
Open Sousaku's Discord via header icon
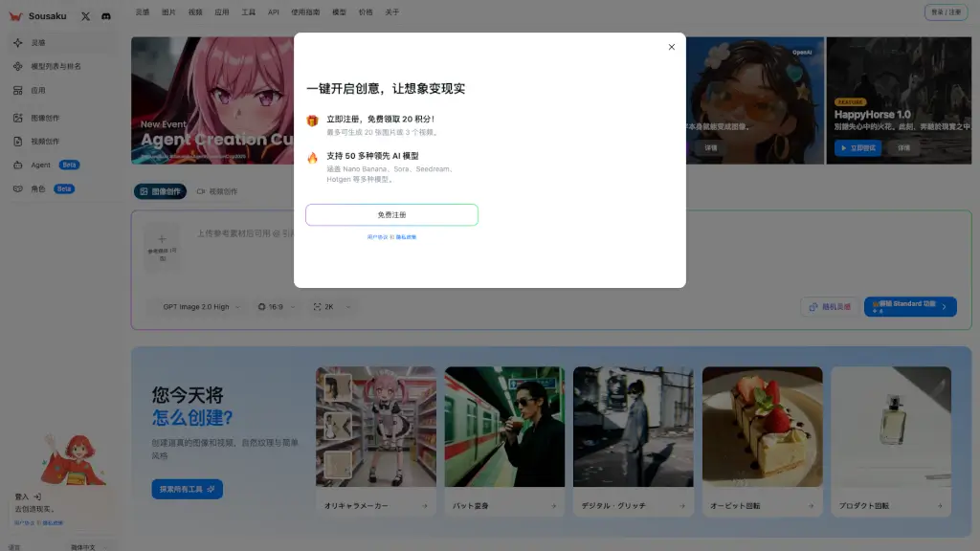pos(105,16)
